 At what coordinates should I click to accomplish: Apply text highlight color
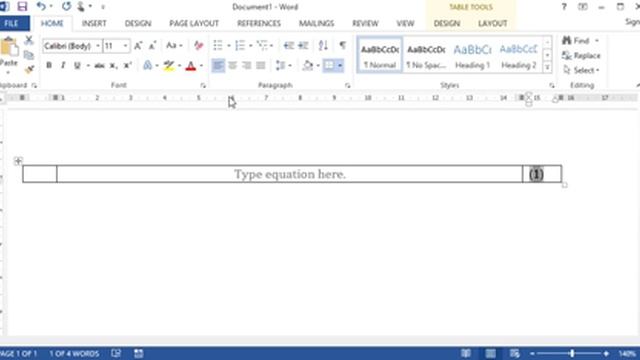(168, 66)
